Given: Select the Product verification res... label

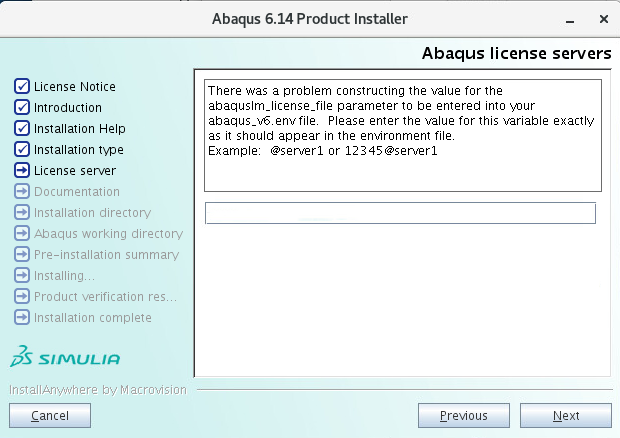Looking at the screenshot, I should [x=105, y=296].
